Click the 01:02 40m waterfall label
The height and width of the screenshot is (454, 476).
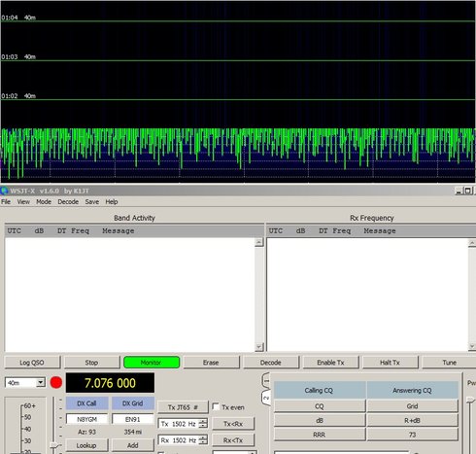pos(18,96)
